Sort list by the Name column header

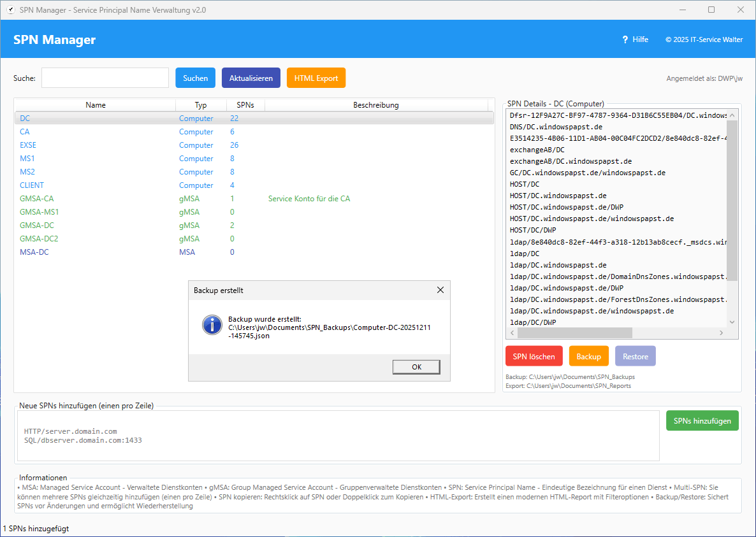96,105
